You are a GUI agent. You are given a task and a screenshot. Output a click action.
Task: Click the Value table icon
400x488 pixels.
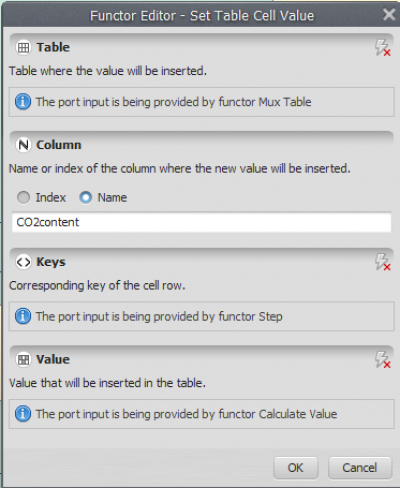coord(23,360)
